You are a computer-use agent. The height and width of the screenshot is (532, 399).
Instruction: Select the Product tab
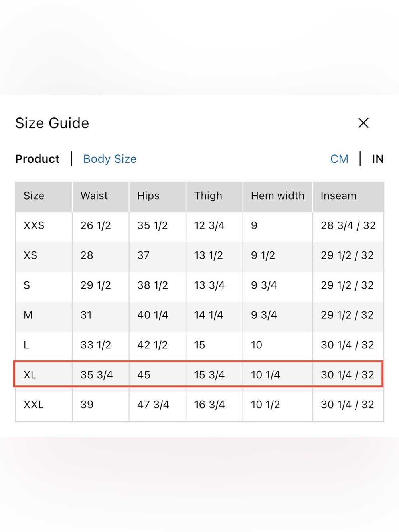[x=38, y=159]
